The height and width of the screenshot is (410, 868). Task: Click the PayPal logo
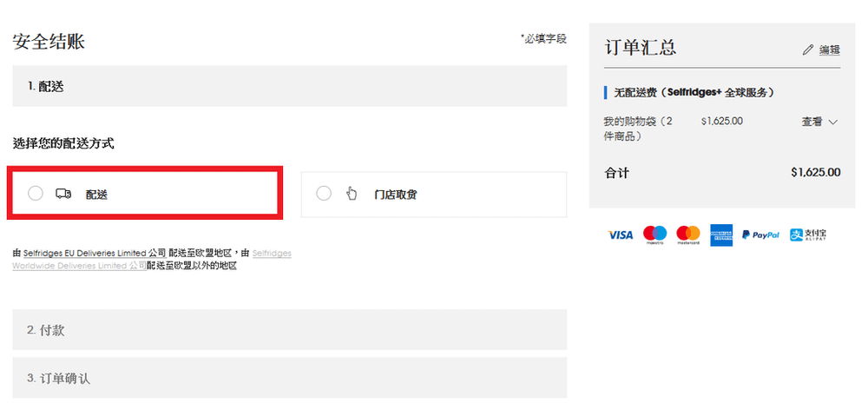(x=760, y=235)
